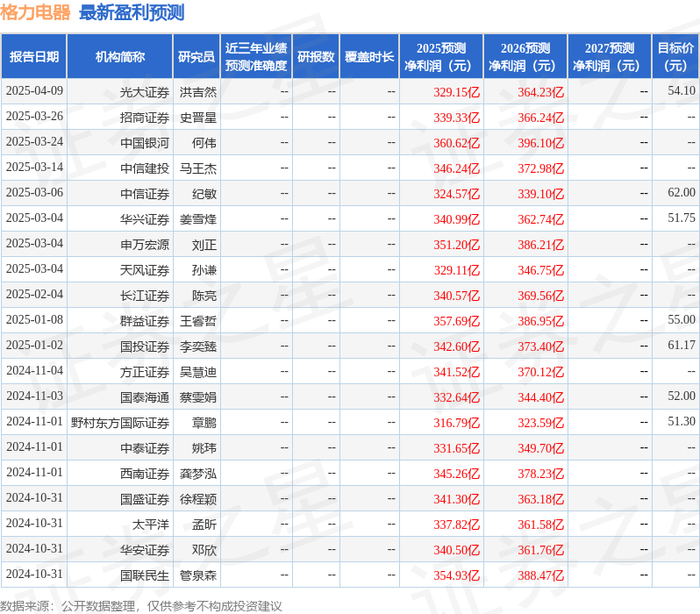Click the 351.20亿 profit value

(457, 245)
